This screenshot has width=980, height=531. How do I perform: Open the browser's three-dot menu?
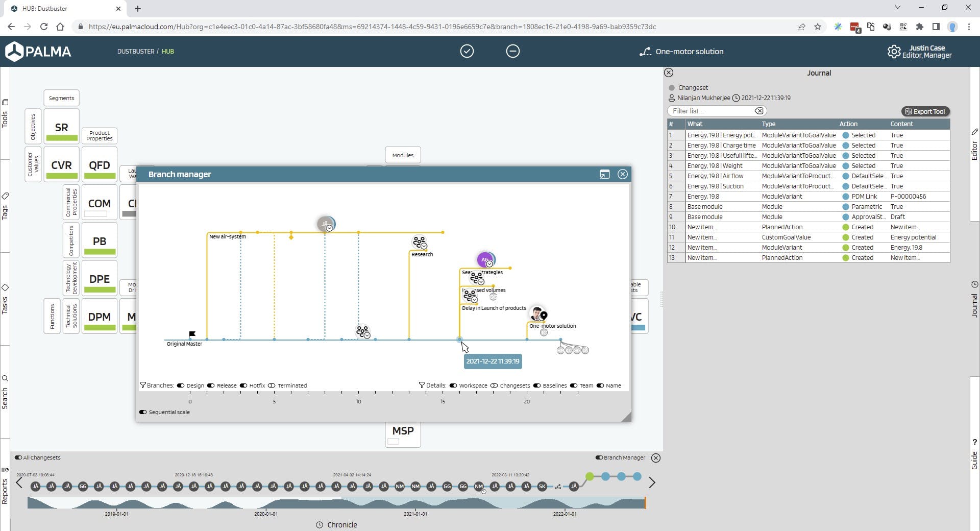(969, 27)
